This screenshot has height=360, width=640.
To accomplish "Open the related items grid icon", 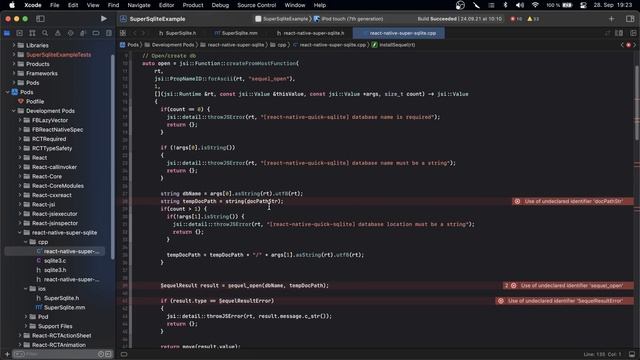I will (x=123, y=33).
